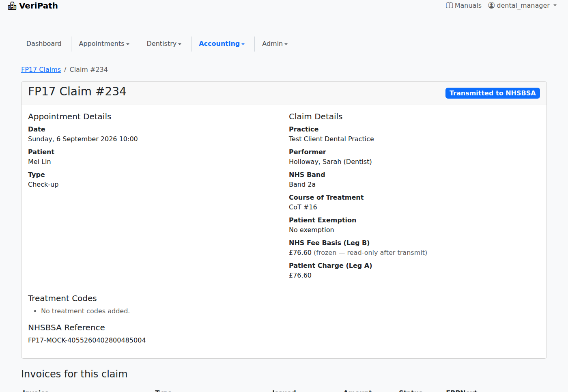Click the No treatment codes added item

(85, 311)
